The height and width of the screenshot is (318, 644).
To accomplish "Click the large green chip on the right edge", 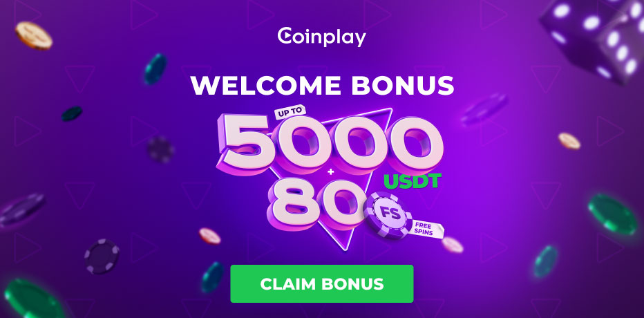I will (612, 214).
